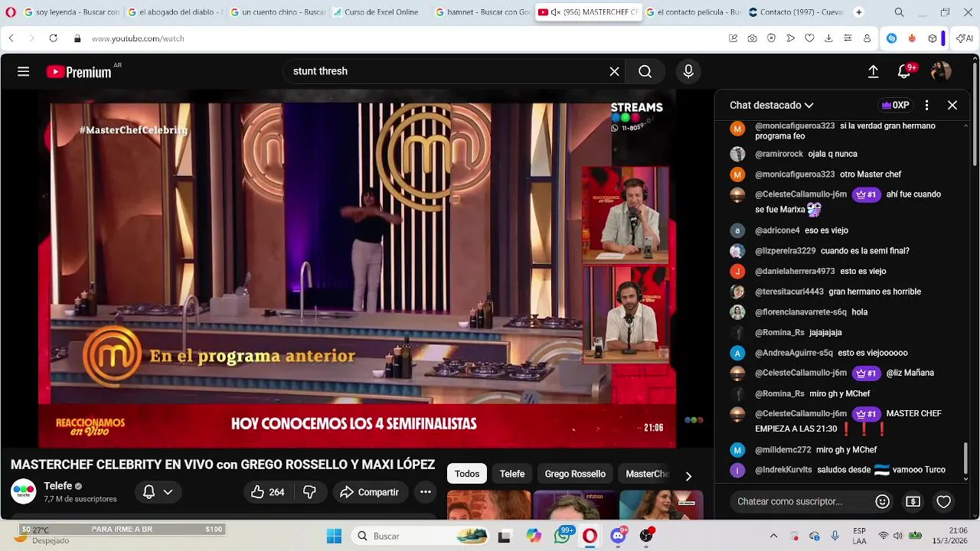Open the Telefe channel name link
The width and height of the screenshot is (980, 551).
click(58, 486)
